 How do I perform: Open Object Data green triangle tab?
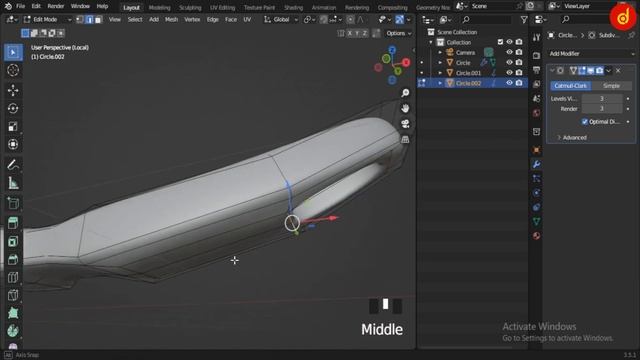coord(536,221)
